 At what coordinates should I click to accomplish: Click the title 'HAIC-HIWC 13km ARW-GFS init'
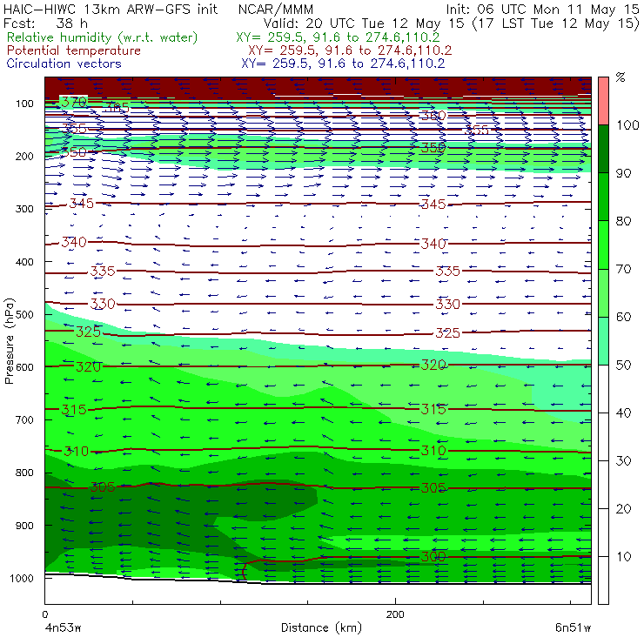click(111, 10)
